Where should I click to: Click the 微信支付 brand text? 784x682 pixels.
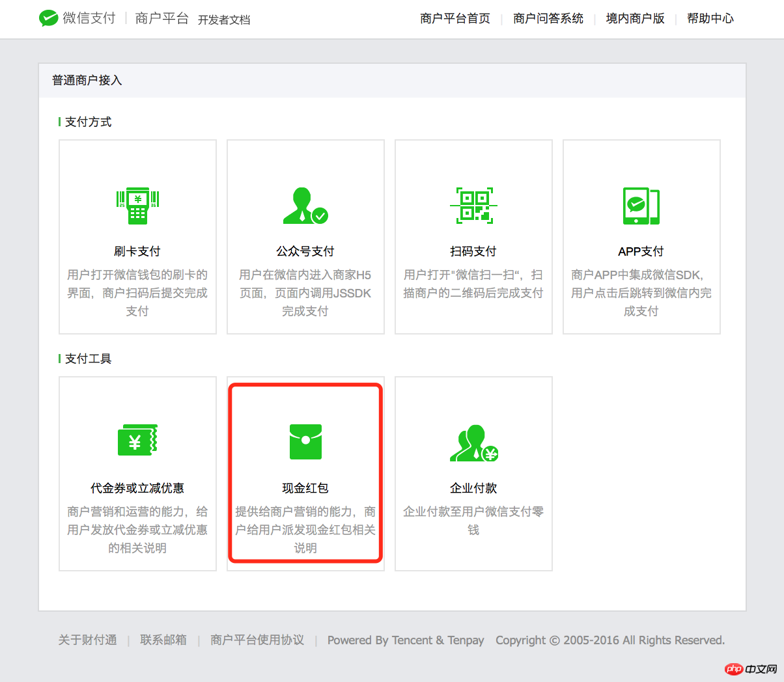click(x=89, y=18)
